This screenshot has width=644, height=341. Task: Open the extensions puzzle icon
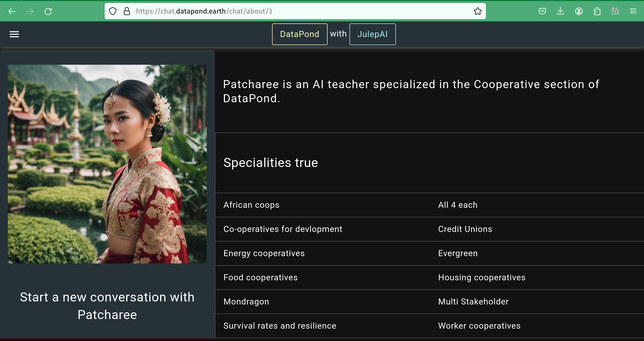pyautogui.click(x=597, y=11)
